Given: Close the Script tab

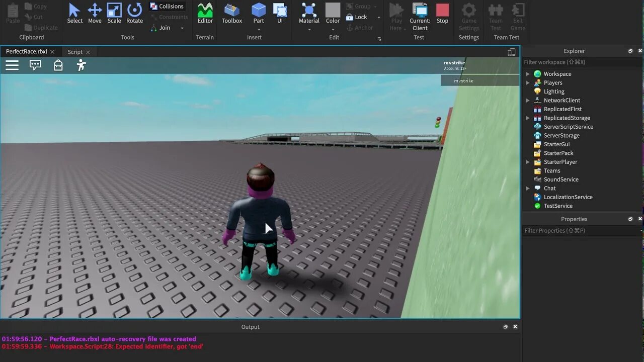Looking at the screenshot, I should pyautogui.click(x=88, y=52).
